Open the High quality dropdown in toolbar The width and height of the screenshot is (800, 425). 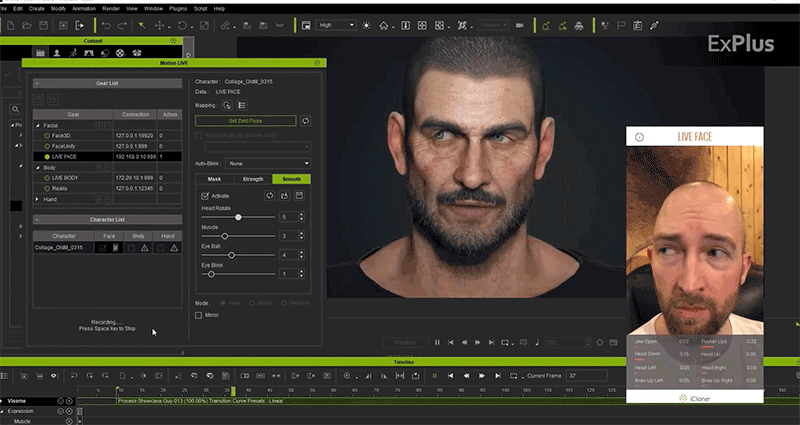click(x=335, y=25)
